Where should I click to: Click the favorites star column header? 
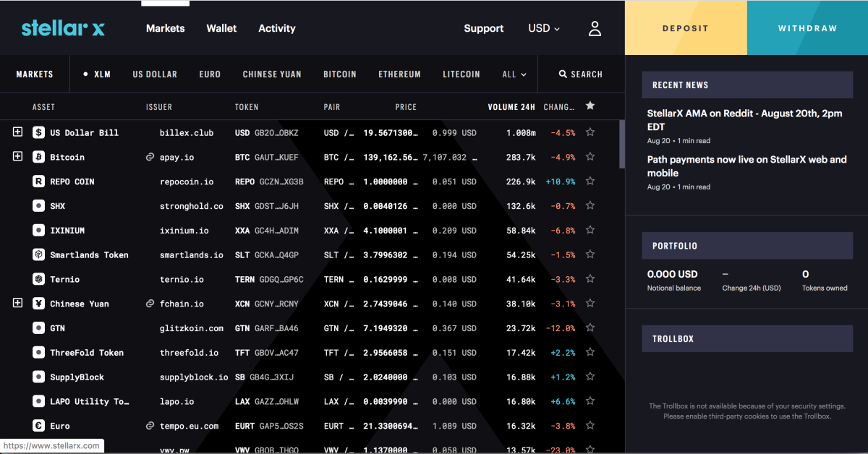click(x=590, y=106)
